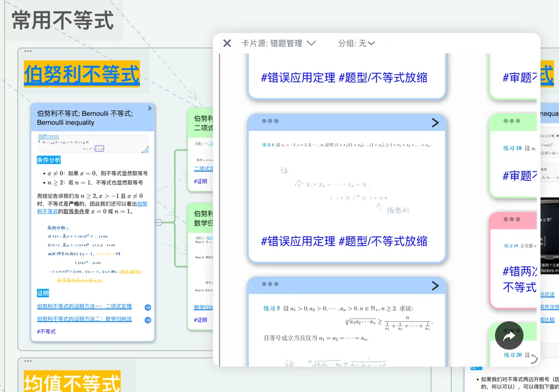Click the 常用不等式 page heading
Viewport: 559px width, 392px height.
[x=62, y=20]
